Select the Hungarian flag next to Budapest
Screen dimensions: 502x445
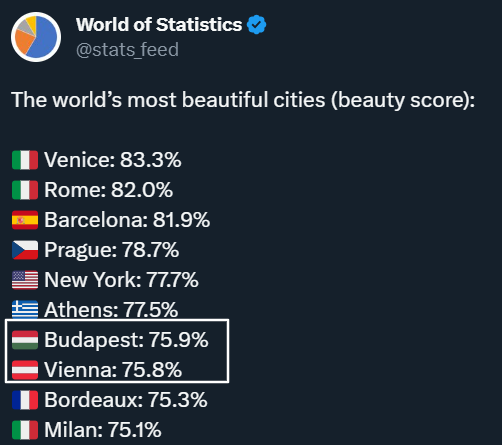pos(25,340)
